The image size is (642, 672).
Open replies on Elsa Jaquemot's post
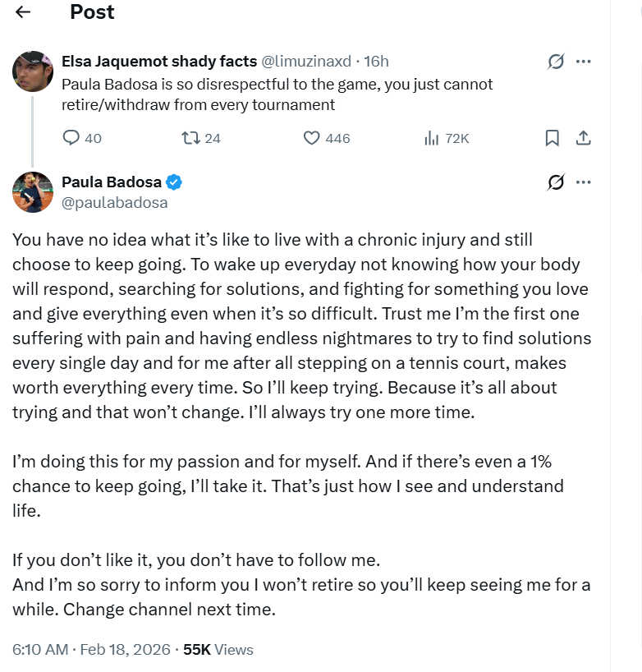[x=71, y=138]
